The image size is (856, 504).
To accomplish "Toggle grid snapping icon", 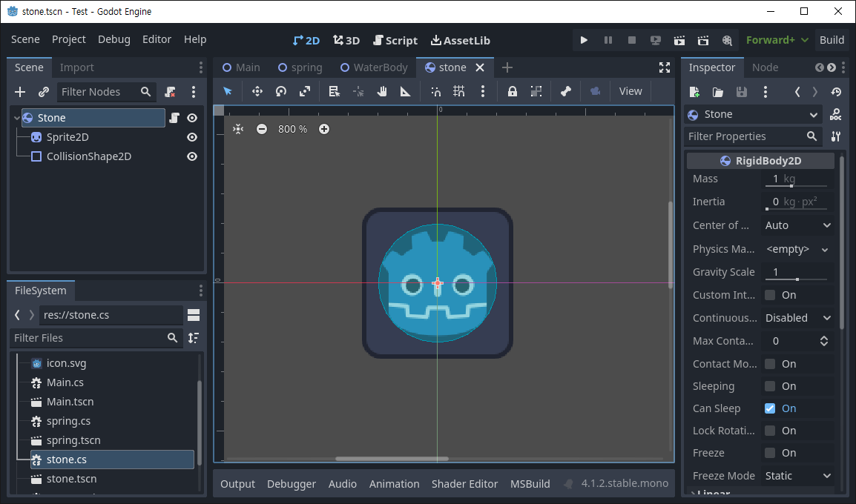I will point(459,91).
